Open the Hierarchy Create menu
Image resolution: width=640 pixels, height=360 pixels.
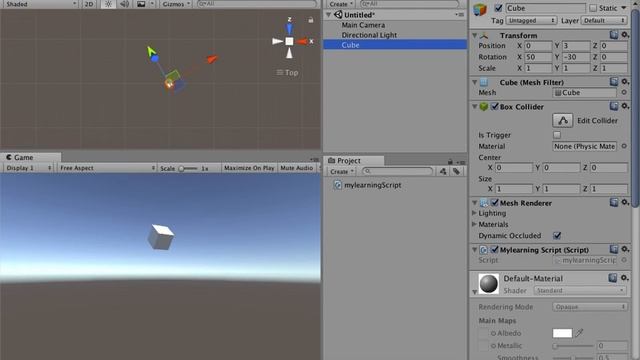341,4
